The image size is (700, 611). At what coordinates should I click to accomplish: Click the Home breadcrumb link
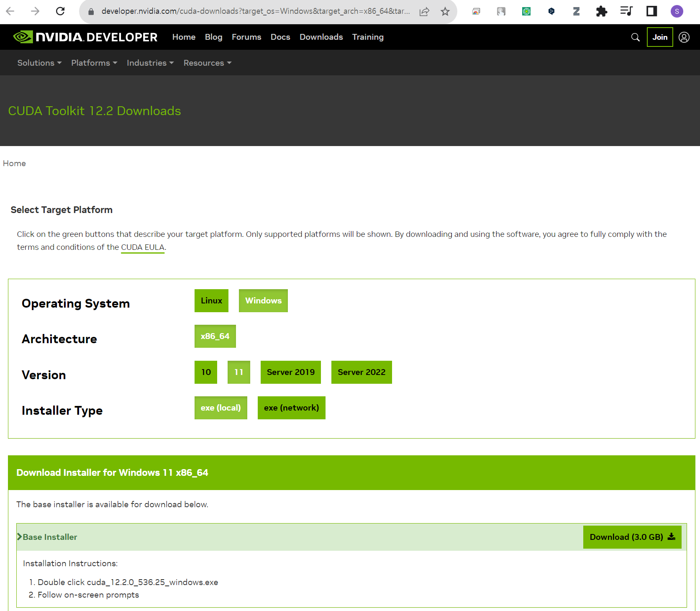point(14,164)
